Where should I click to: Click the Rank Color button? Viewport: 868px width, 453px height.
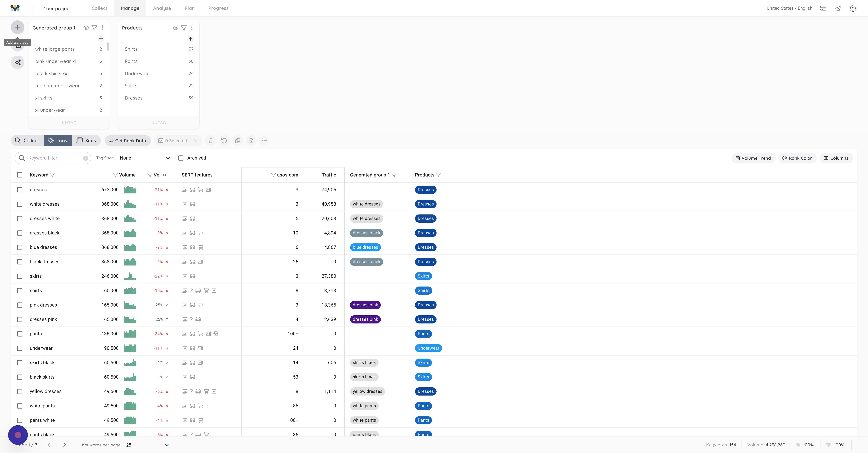797,158
